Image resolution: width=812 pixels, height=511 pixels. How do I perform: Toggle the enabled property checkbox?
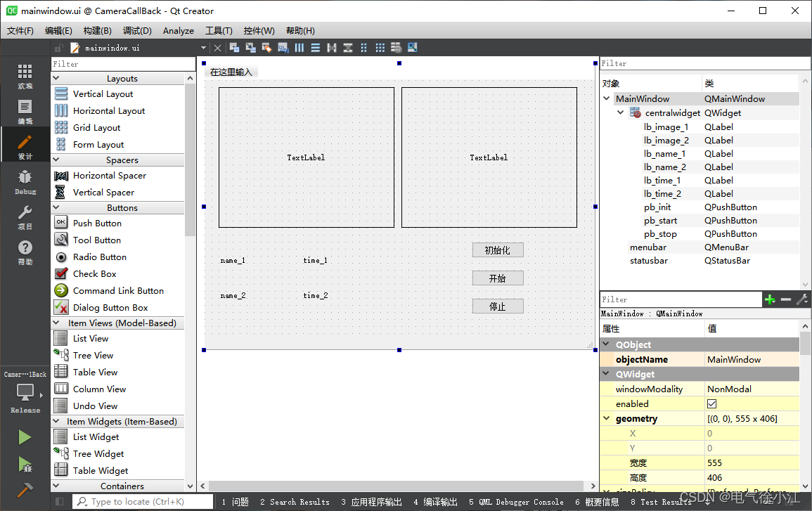pyautogui.click(x=711, y=403)
